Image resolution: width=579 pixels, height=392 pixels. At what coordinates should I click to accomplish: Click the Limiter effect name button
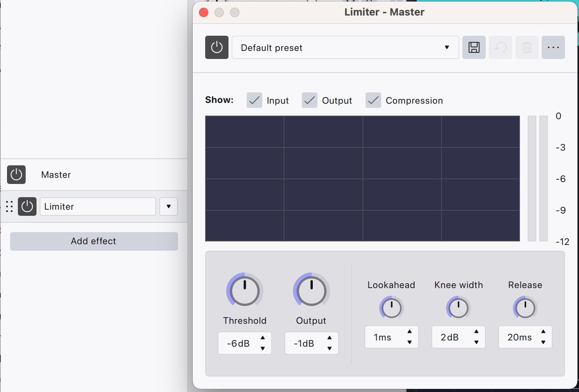click(98, 206)
